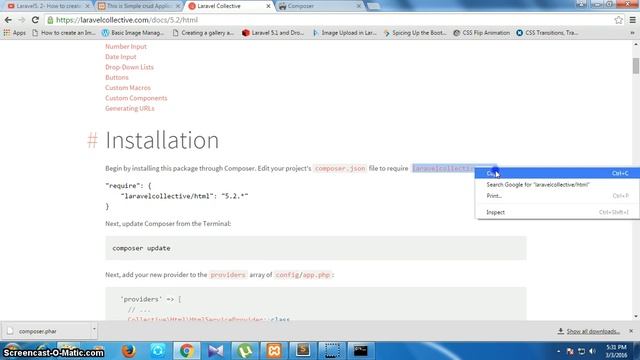The height and width of the screenshot is (360, 640).
Task: Go to Drop-Down Lists docs link
Action: (129, 67)
